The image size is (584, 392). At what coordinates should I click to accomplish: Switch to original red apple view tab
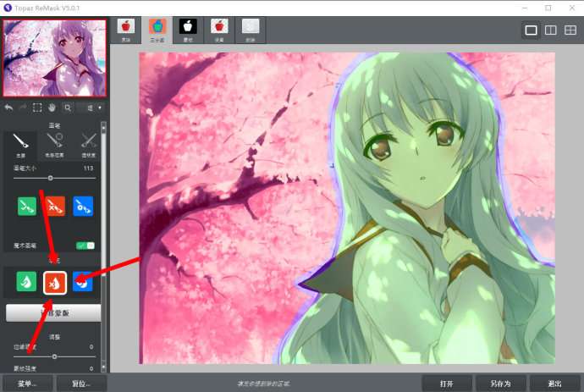click(126, 30)
